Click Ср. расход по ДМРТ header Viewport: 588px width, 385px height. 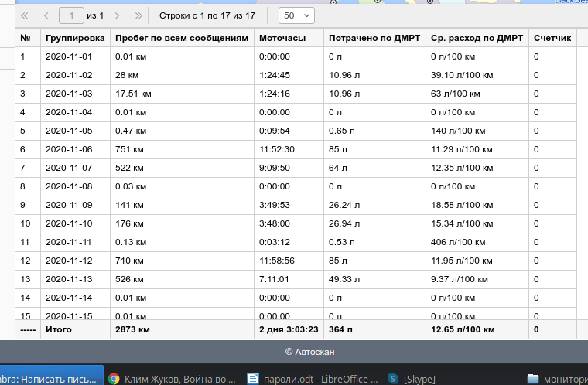tap(477, 38)
